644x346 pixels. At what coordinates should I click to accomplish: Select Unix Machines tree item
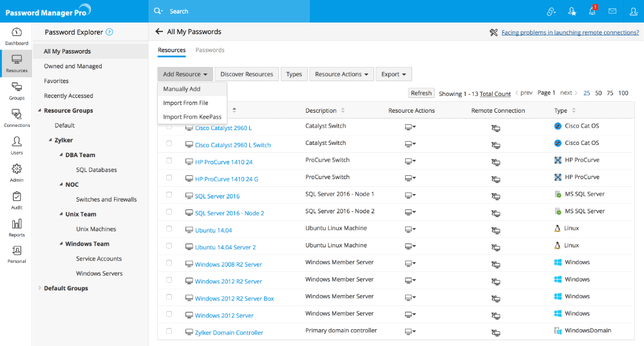point(96,229)
